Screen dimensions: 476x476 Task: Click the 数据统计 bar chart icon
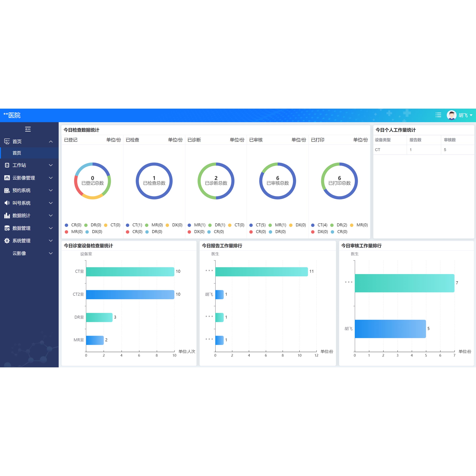[x=7, y=216]
